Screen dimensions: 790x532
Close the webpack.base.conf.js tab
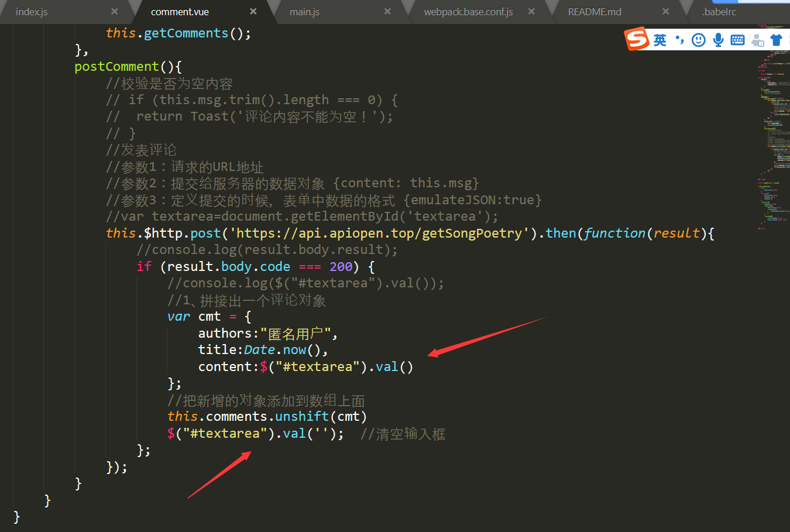click(x=531, y=11)
